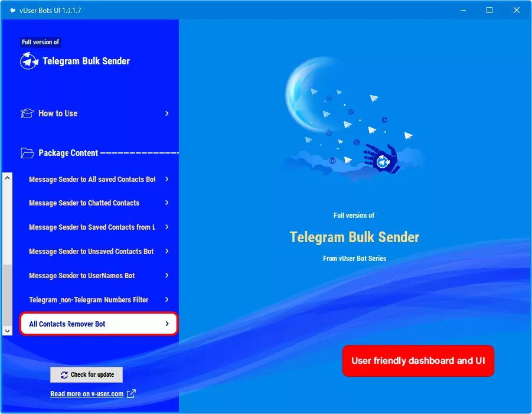The height and width of the screenshot is (414, 532).
Task: Click the Full version of label in sidebar
Action: click(40, 42)
